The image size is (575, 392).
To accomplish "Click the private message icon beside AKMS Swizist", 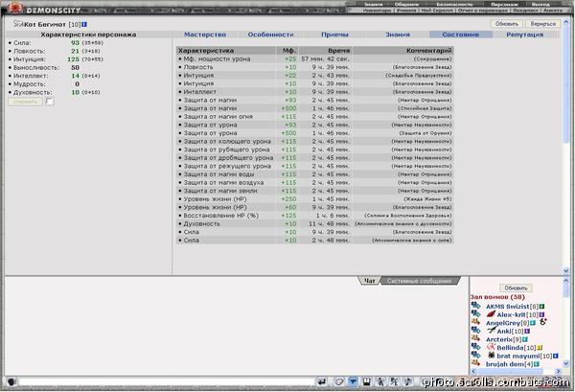I will tap(475, 306).
